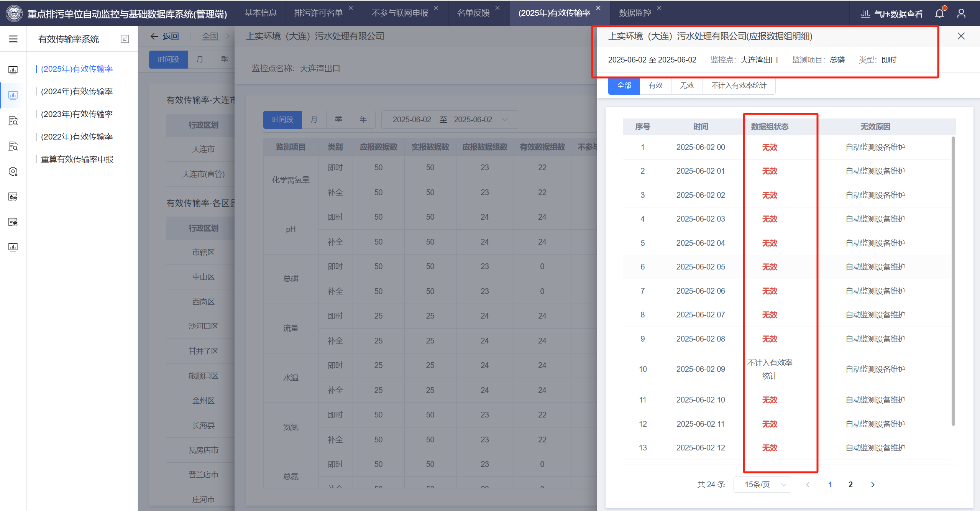Open the document-search sidebar icon
Viewport: 980px width, 511px height.
coord(13,121)
